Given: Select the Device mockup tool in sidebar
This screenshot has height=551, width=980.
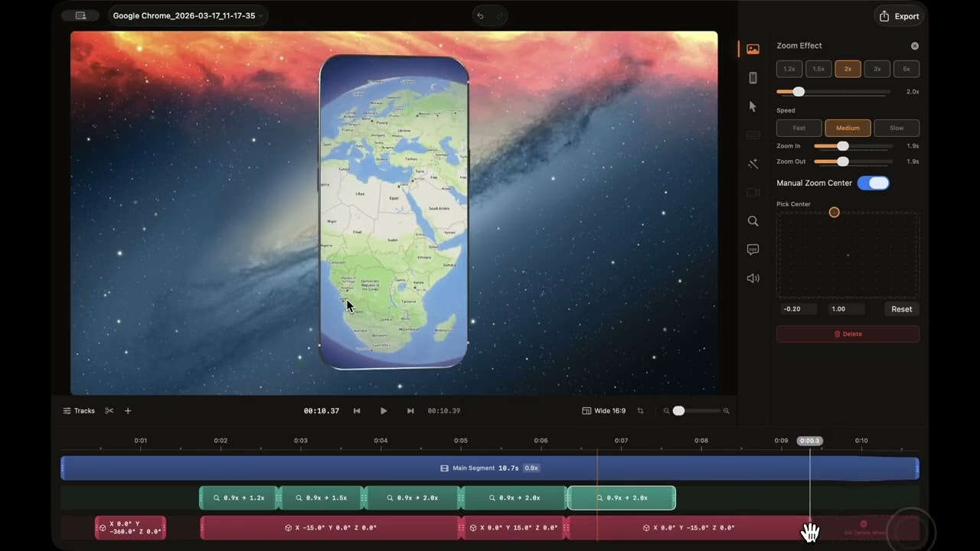Looking at the screenshot, I should pos(753,77).
